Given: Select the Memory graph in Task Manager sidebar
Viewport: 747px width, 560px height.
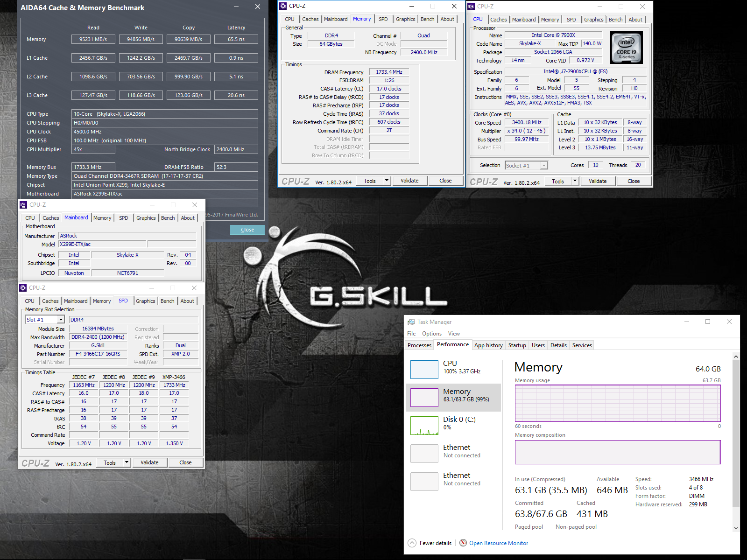Looking at the screenshot, I should click(424, 397).
